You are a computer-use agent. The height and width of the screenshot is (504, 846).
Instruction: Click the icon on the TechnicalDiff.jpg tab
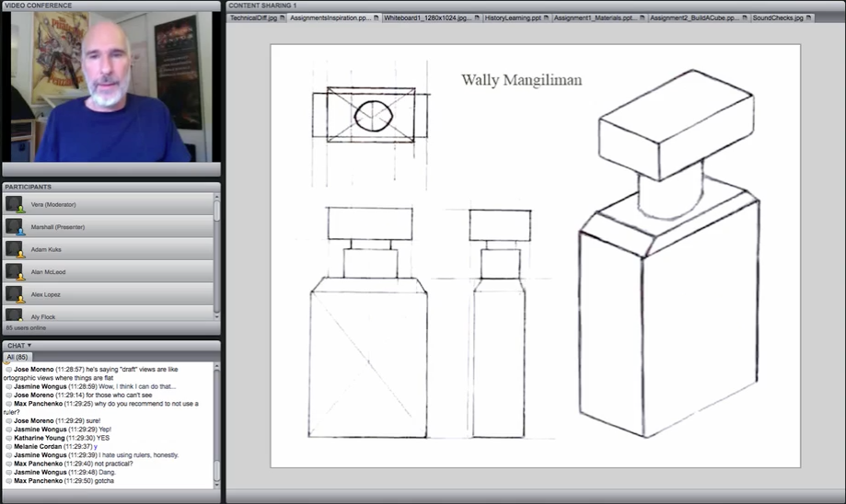pyautogui.click(x=283, y=17)
